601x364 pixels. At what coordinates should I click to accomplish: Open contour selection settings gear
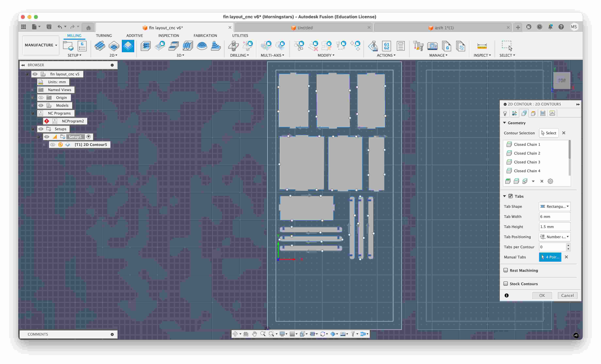coord(550,181)
